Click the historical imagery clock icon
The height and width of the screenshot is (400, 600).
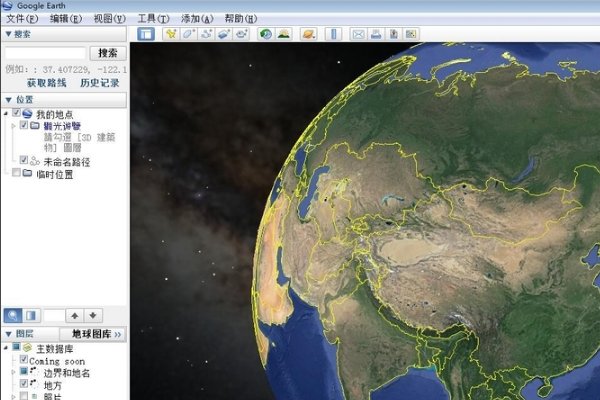coord(265,34)
